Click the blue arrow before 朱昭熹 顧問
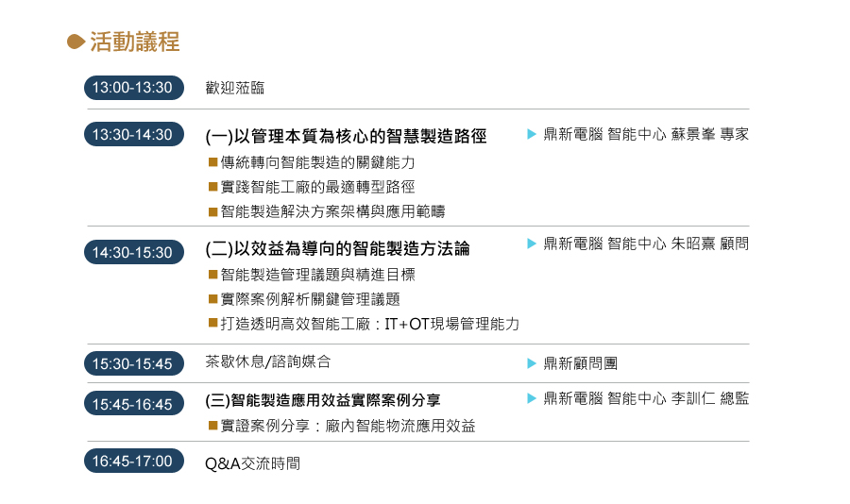 coord(532,244)
